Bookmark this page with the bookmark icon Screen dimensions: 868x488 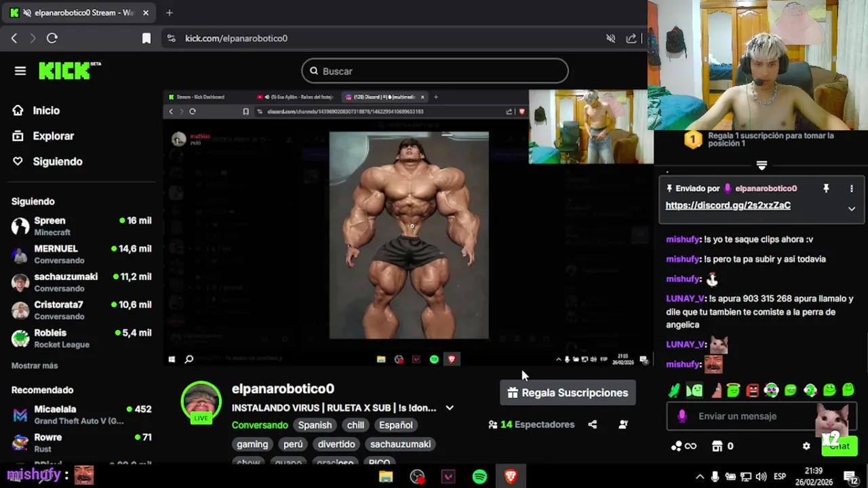[146, 39]
